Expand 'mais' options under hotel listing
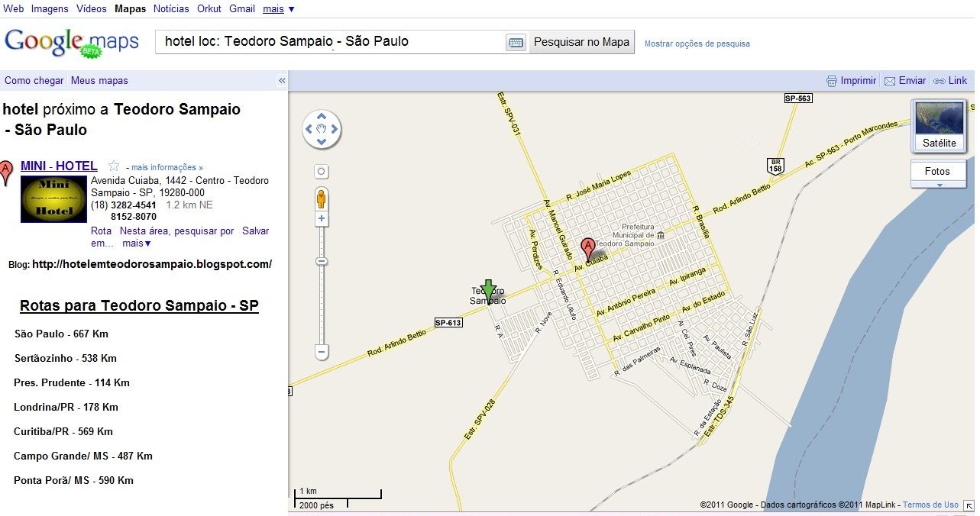The image size is (980, 516). [137, 243]
